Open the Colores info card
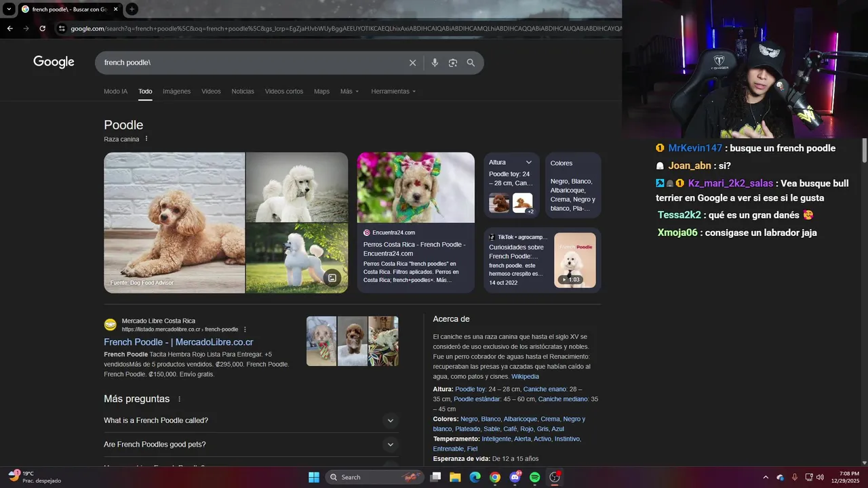The width and height of the screenshot is (868, 488). click(x=573, y=185)
